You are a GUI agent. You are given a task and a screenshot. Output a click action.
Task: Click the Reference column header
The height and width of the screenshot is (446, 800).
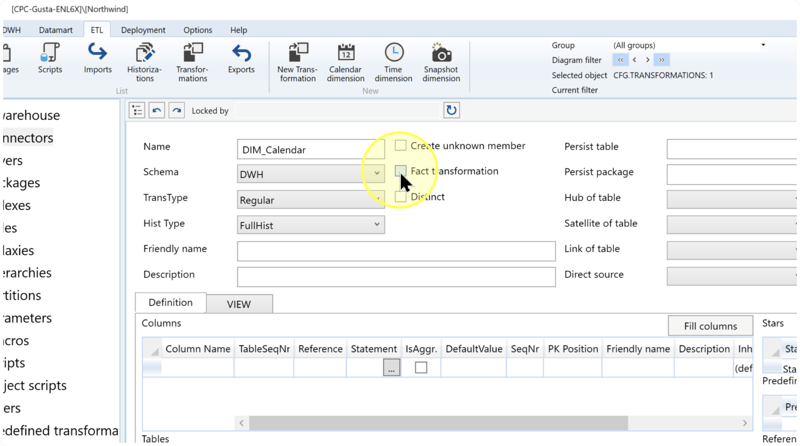320,349
